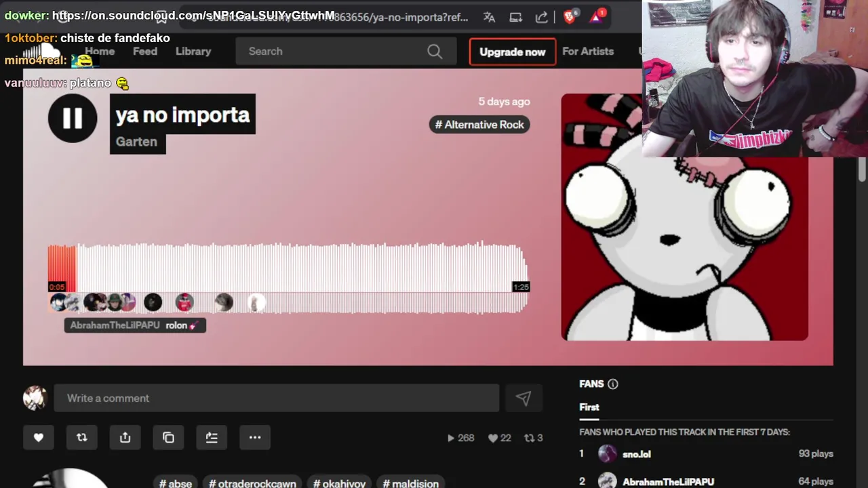This screenshot has width=868, height=488.
Task: Click AbrahamTheLilPAPU's 'rolon' waveform comment
Action: click(135, 325)
